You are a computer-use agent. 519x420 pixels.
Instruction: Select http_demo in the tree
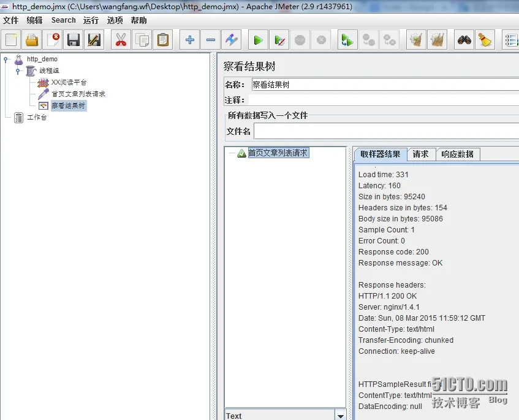tap(42, 59)
